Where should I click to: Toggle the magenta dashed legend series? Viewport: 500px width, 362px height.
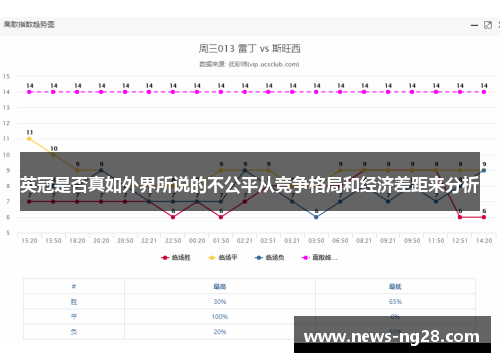[319, 258]
